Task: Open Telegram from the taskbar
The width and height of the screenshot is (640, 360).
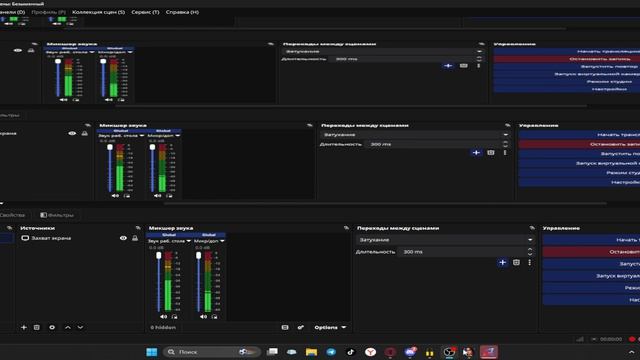Action: 331,352
